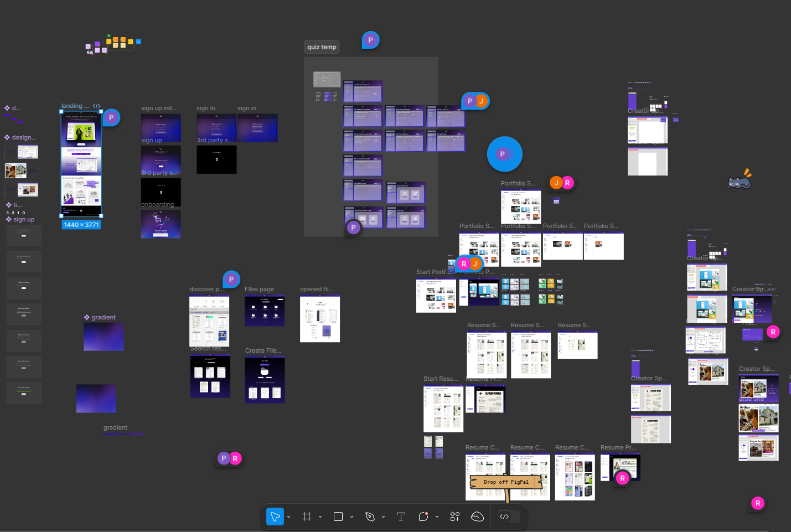Click the FigPal face icon in toolbar

[477, 516]
